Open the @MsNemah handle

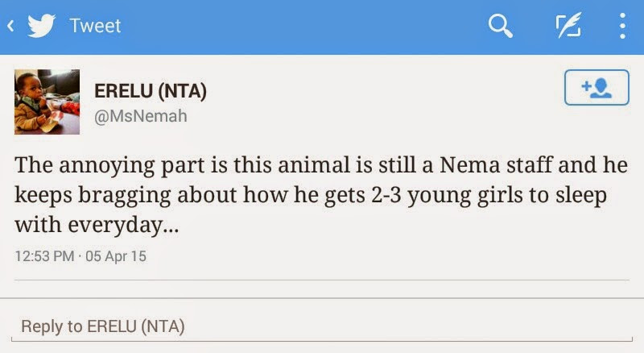[x=141, y=117]
